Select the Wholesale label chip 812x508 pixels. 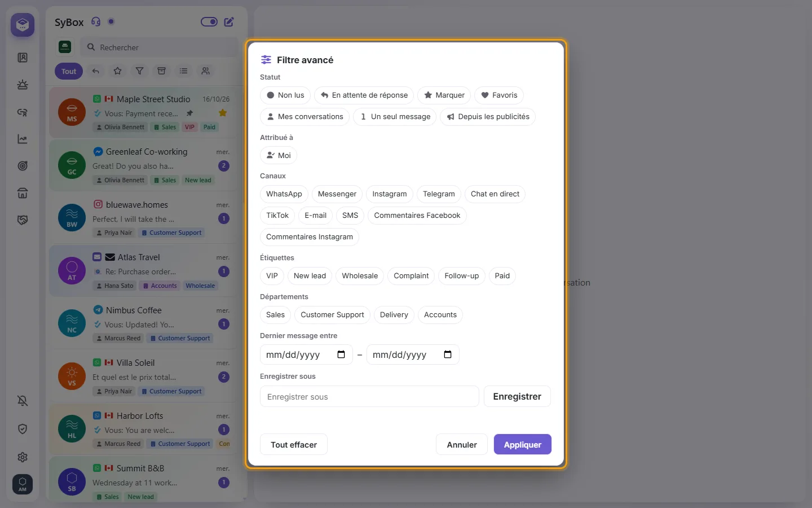(x=360, y=276)
